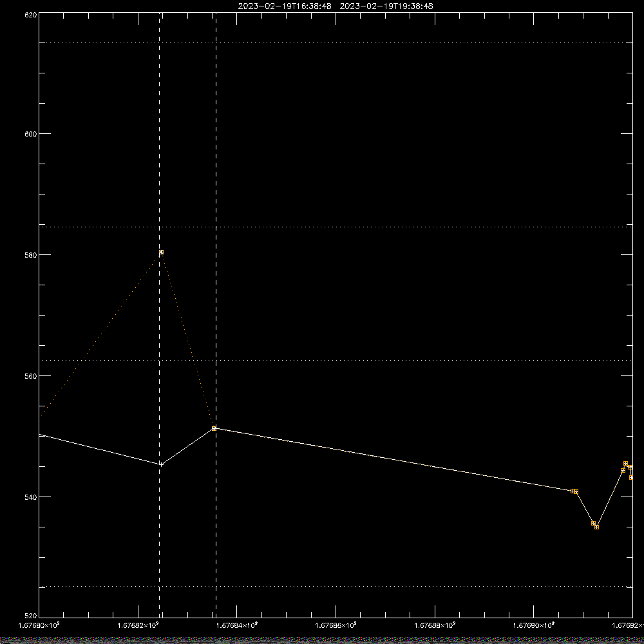
Task: Select the 580 y-axis label
Action: 30,254
